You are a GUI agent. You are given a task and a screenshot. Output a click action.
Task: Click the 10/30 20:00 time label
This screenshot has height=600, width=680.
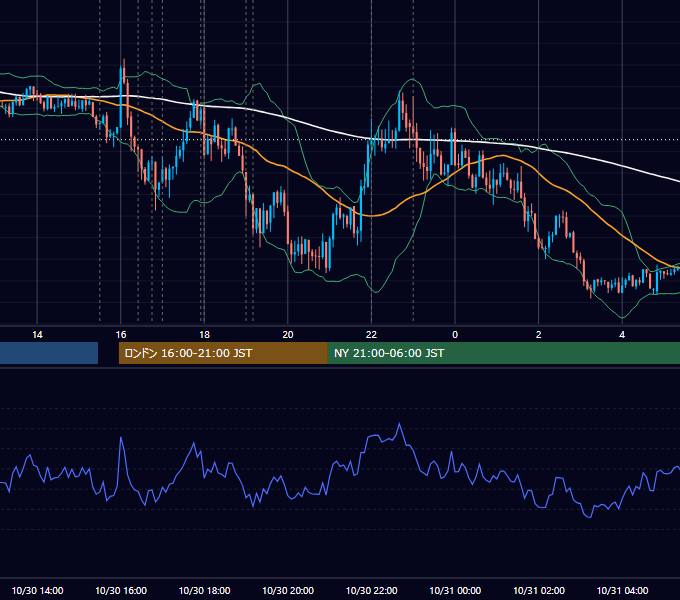288,590
